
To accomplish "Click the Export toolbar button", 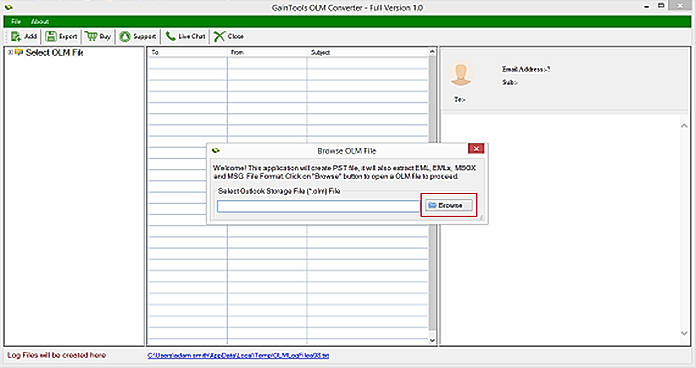I will (x=61, y=36).
